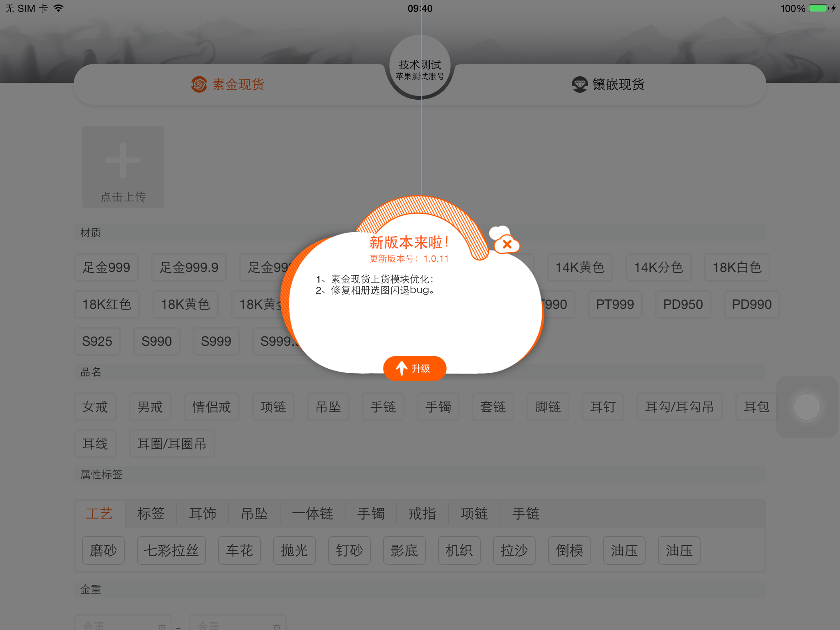Image resolution: width=840 pixels, height=630 pixels.
Task: Select 14K分色 material option
Action: pos(658,267)
